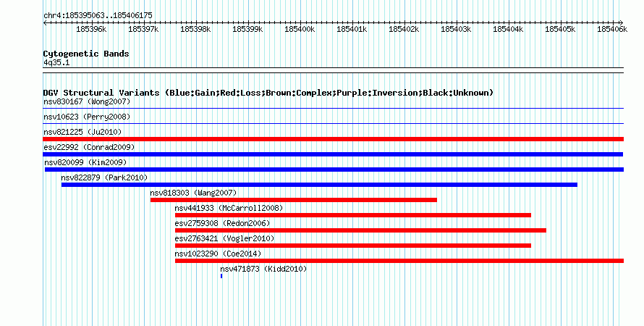644x326 pixels.
Task: Click the 185399k ruler tick label
Action: pyautogui.click(x=247, y=29)
